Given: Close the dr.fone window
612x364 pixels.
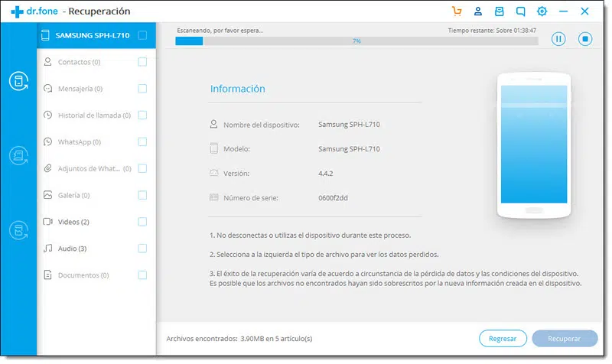Looking at the screenshot, I should tap(584, 11).
